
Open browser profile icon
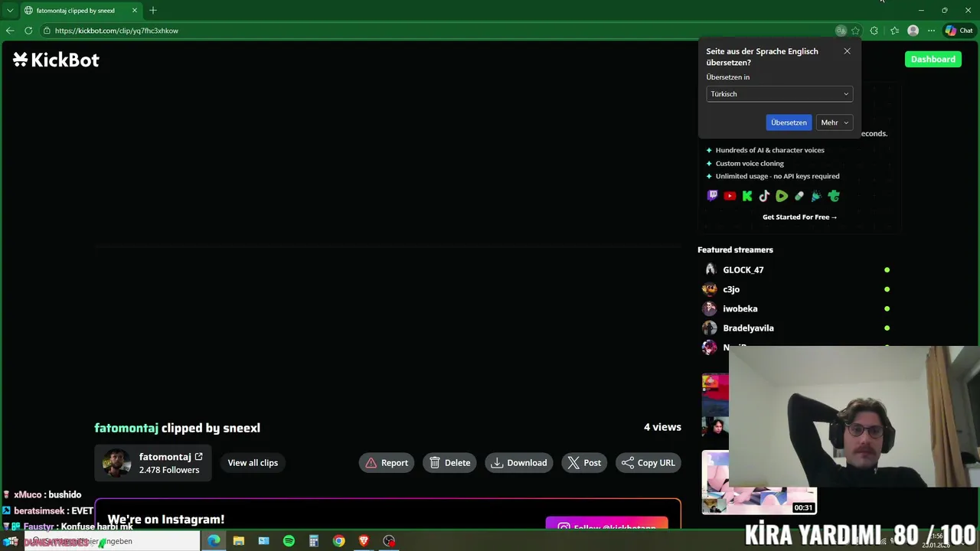913,31
